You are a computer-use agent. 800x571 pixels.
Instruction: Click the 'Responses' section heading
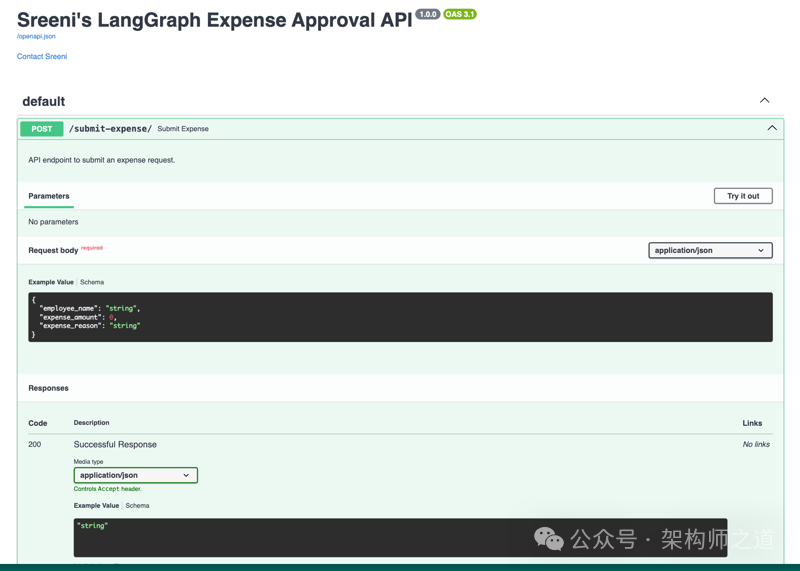[x=48, y=388]
